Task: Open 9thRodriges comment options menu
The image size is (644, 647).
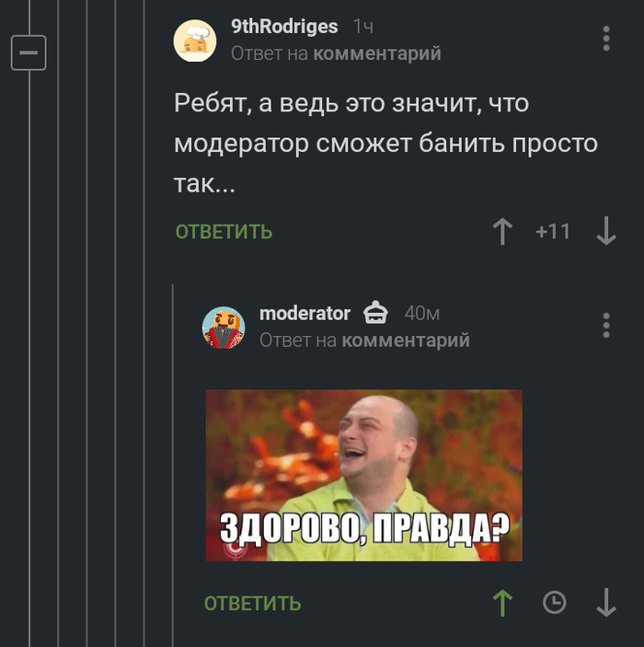Action: tap(606, 39)
